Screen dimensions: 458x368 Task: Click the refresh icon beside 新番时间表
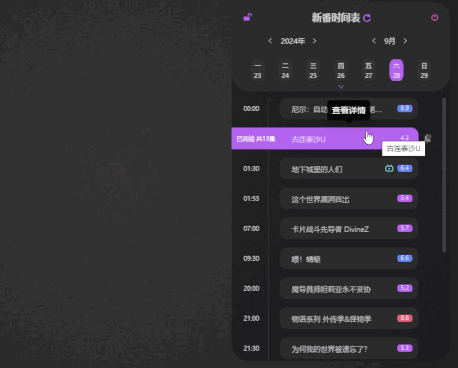pos(367,18)
